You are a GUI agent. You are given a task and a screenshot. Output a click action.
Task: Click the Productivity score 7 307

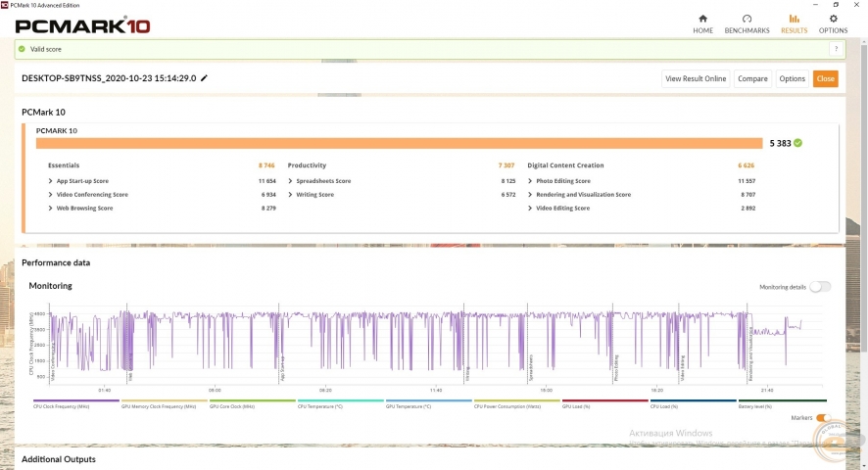coord(506,164)
